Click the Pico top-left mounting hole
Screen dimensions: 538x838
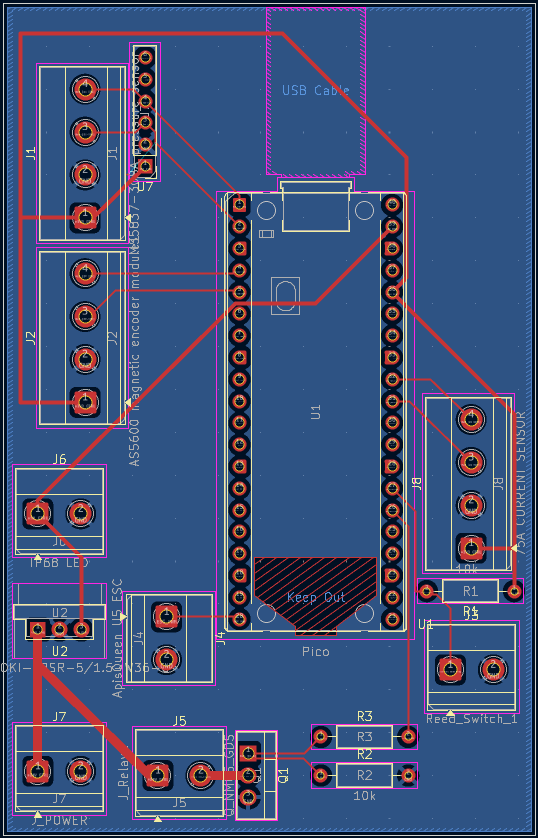[x=266, y=210]
